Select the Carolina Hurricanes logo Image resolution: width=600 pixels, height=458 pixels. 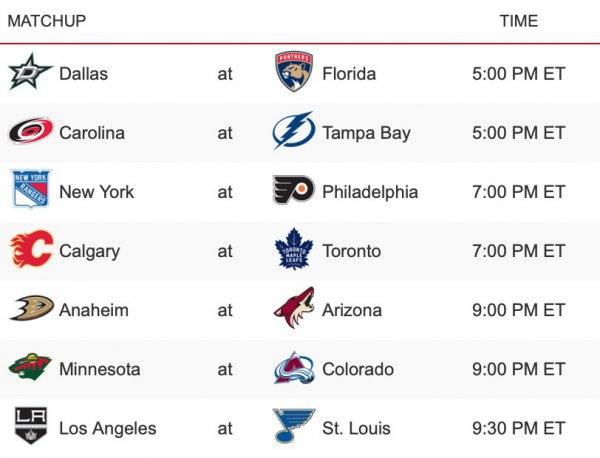(30, 132)
